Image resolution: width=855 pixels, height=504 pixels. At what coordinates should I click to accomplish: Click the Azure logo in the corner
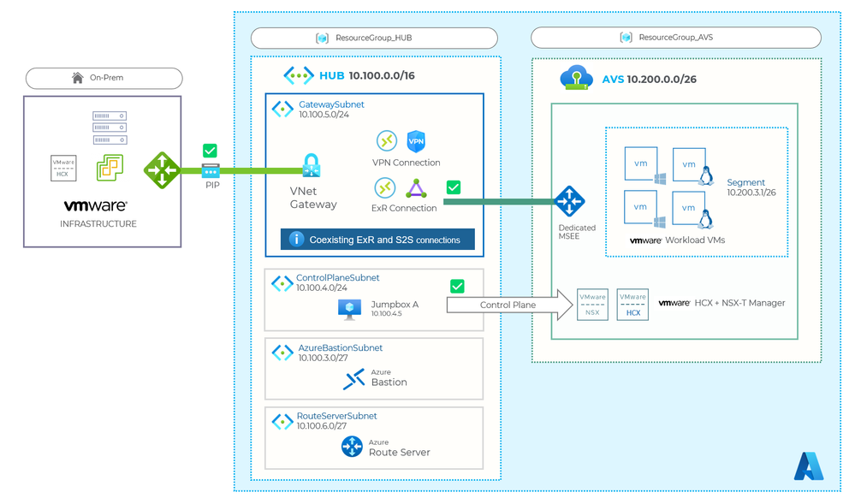[x=809, y=465]
